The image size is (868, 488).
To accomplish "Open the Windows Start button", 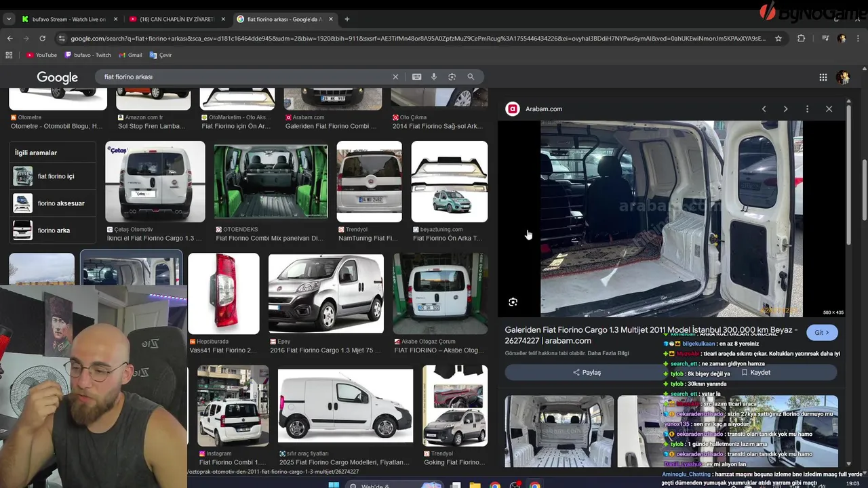I will [334, 485].
